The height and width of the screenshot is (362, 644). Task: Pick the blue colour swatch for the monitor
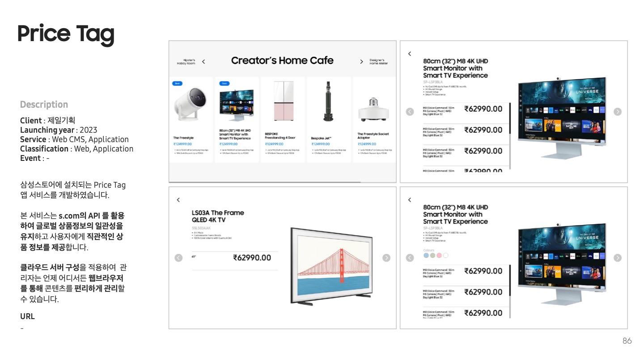(426, 256)
